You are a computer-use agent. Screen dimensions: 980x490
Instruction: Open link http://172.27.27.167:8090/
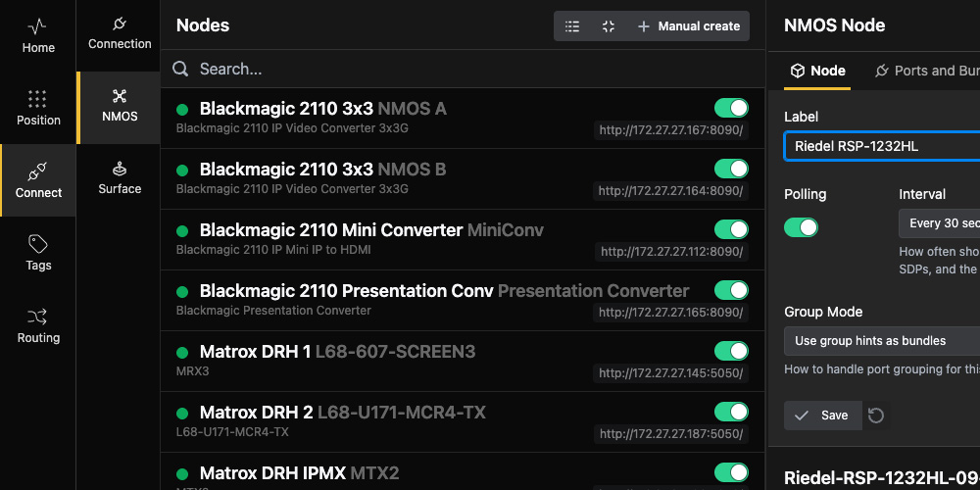[x=671, y=130]
